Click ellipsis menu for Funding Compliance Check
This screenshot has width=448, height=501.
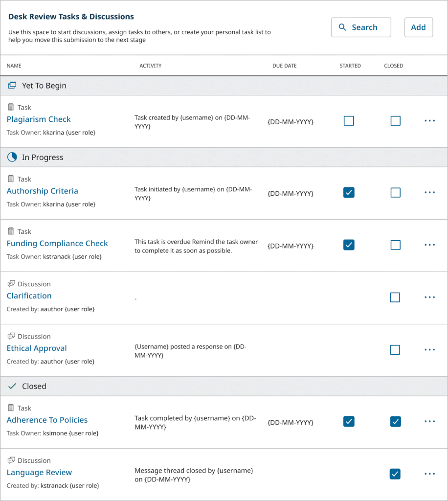click(429, 245)
